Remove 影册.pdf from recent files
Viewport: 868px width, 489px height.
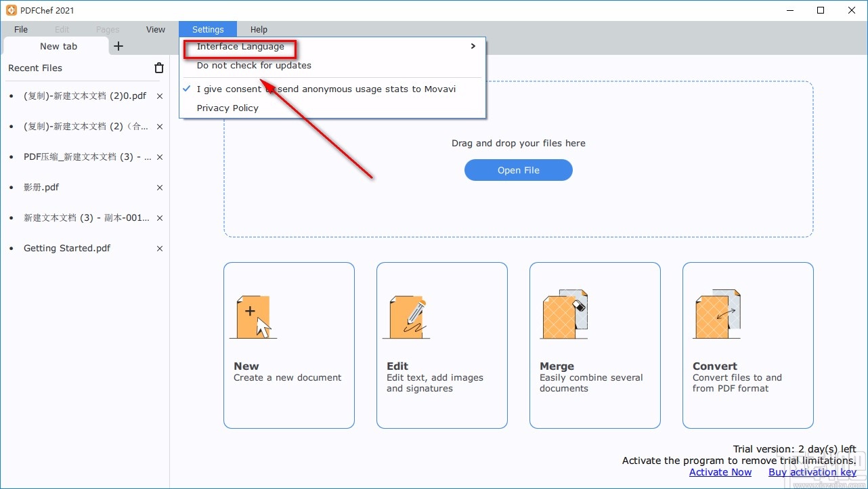[160, 188]
